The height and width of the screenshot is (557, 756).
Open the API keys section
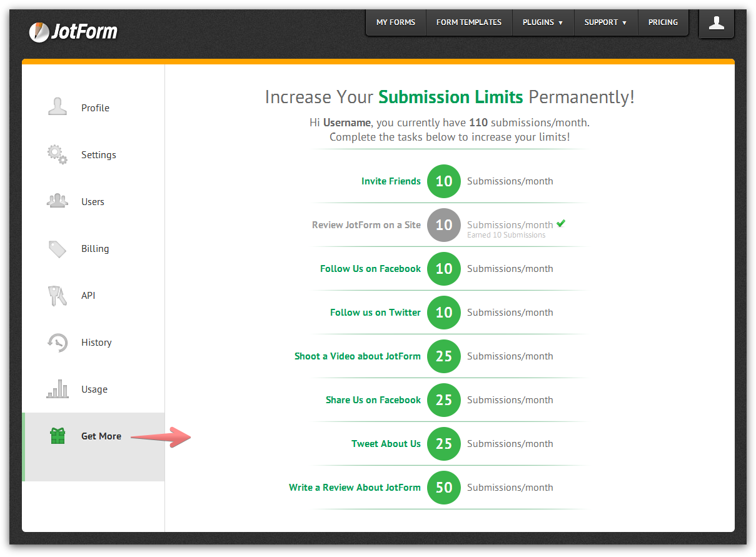(56, 295)
